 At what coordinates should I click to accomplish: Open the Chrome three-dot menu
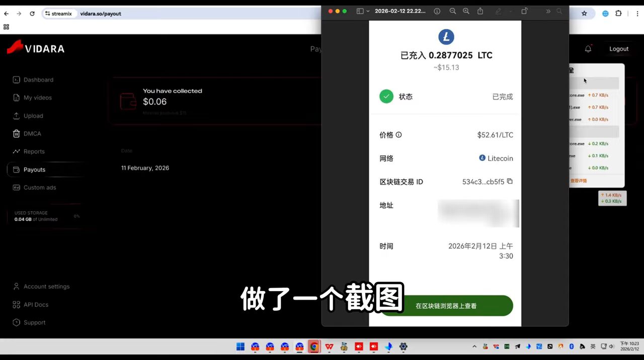pyautogui.click(x=637, y=14)
